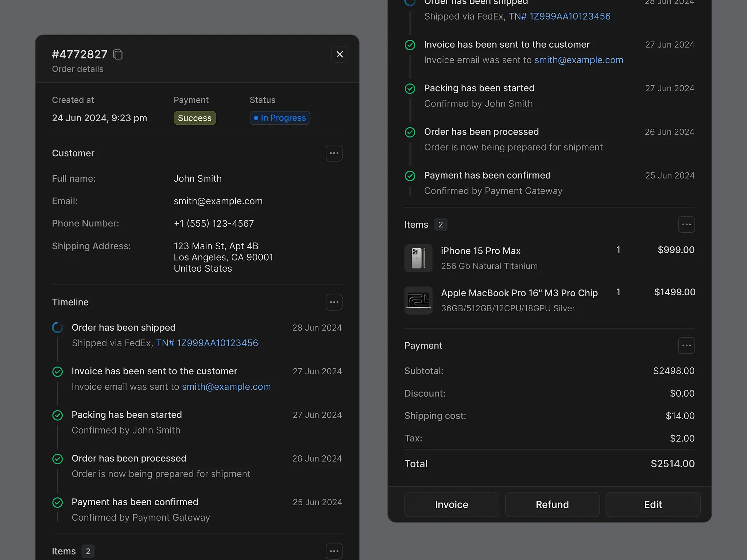This screenshot has width=747, height=560.
Task: Open the MacBook Pro product thumbnail
Action: click(418, 300)
